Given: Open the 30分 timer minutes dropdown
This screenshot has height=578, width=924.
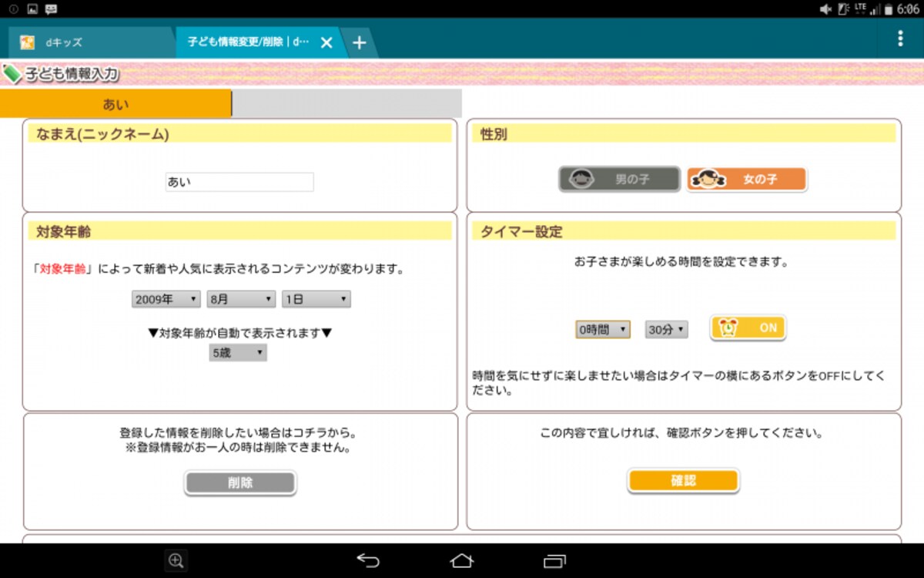Looking at the screenshot, I should pyautogui.click(x=666, y=329).
